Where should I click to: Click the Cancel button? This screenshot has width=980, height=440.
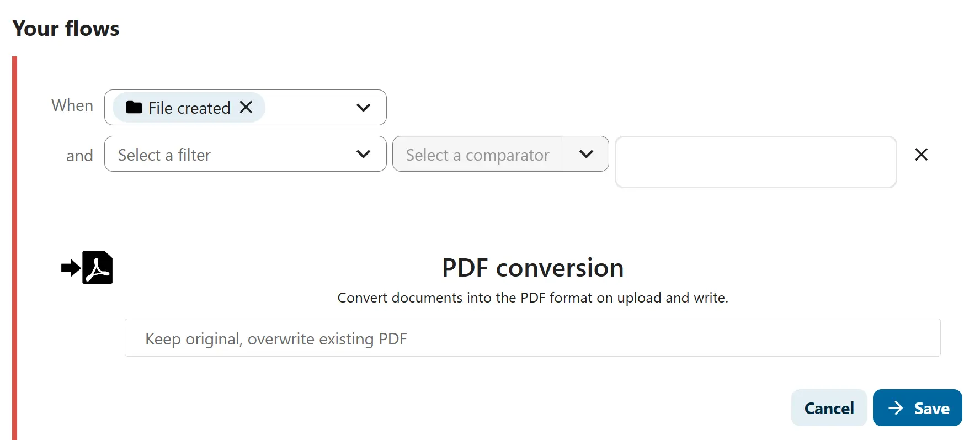[829, 407]
